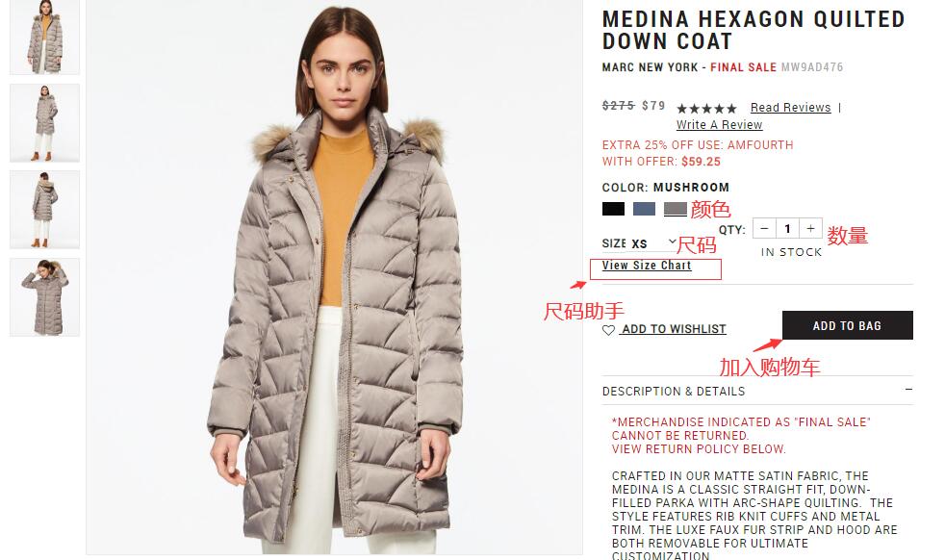Select the blue color swatch
Image resolution: width=945 pixels, height=560 pixels.
(644, 209)
